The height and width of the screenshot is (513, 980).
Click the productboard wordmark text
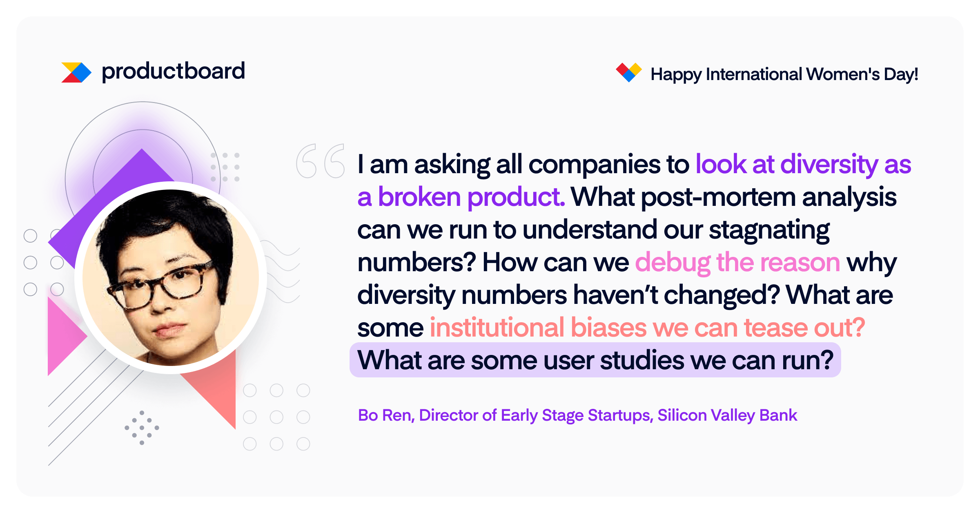(173, 71)
